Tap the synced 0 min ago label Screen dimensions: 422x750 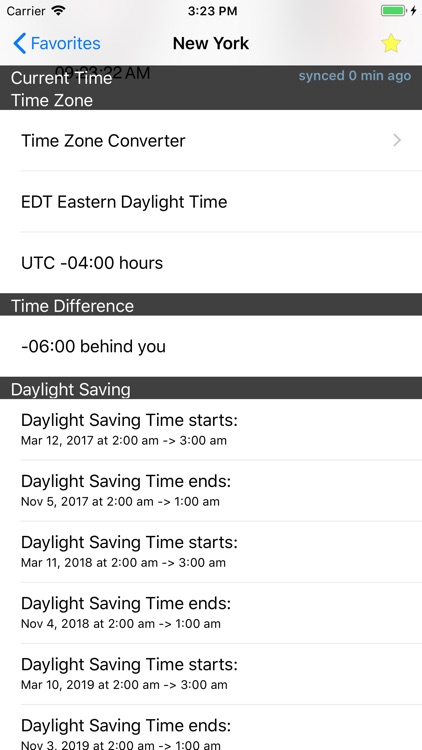pos(355,76)
